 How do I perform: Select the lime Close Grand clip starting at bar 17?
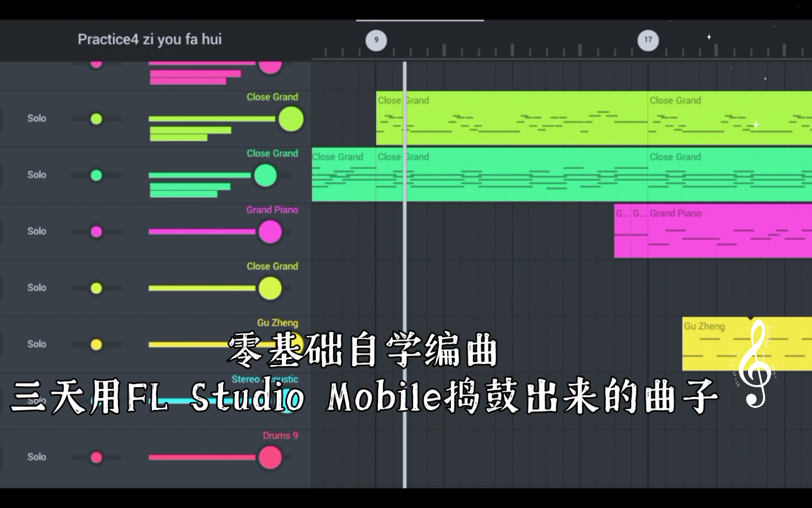click(x=730, y=118)
